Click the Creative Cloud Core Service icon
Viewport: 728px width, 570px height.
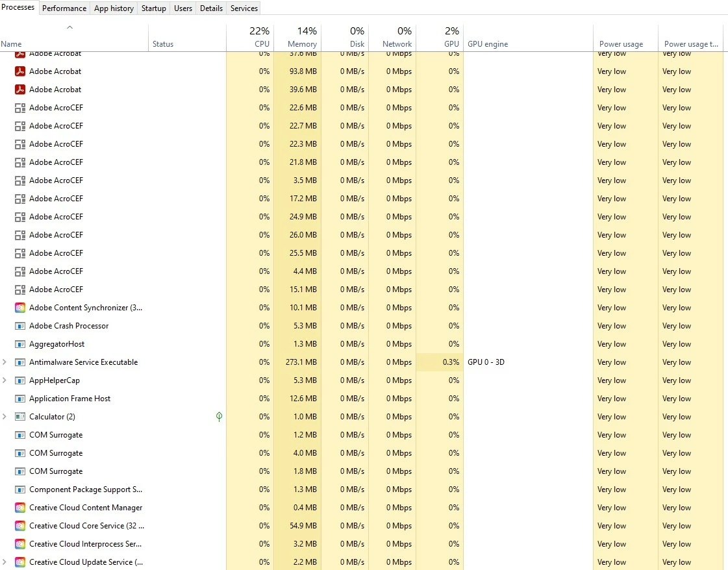click(x=20, y=525)
